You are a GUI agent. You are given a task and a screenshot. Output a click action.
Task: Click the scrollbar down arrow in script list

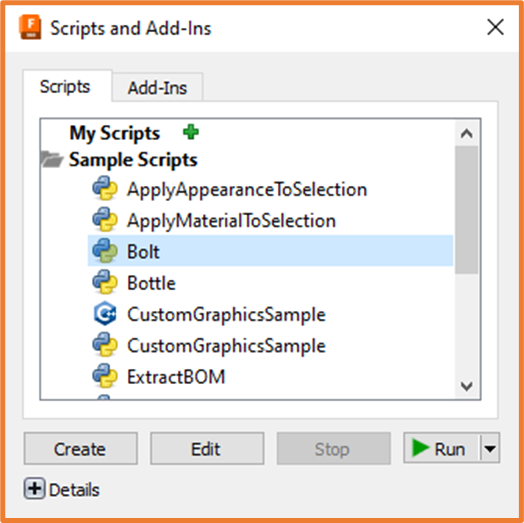click(467, 386)
